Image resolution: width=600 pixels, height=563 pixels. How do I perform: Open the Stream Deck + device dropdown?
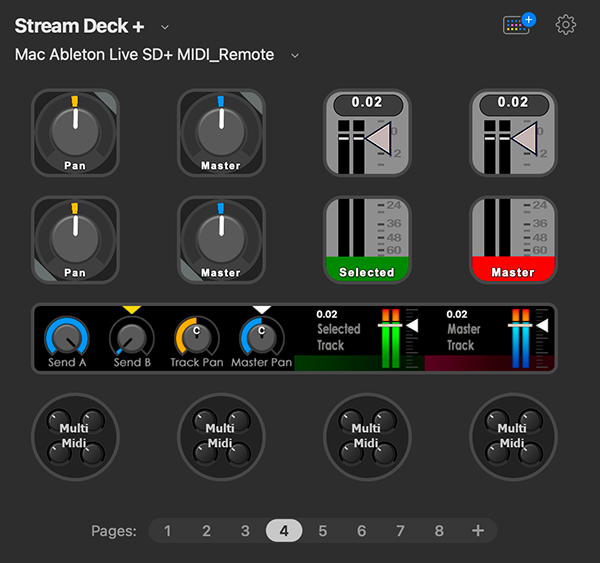click(x=165, y=27)
